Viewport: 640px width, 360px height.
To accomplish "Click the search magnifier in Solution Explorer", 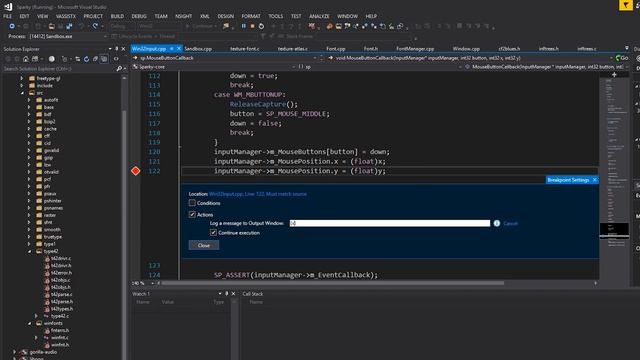I will (119, 69).
